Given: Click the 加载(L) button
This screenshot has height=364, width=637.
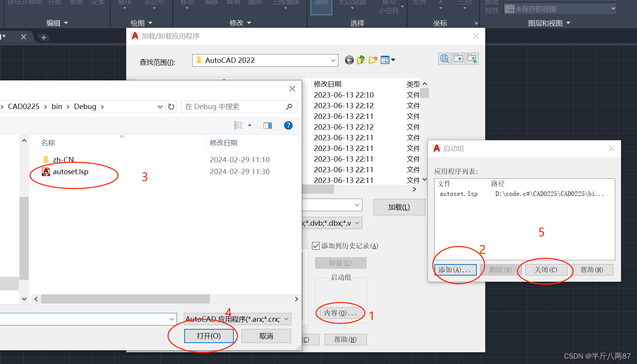Looking at the screenshot, I should point(399,207).
